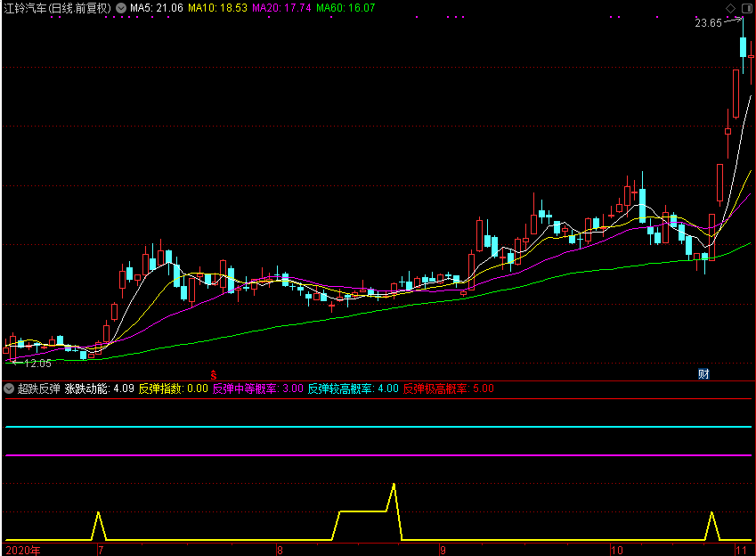Click the red S signal marker
Viewport: 756px width, 556px height.
coord(214,375)
